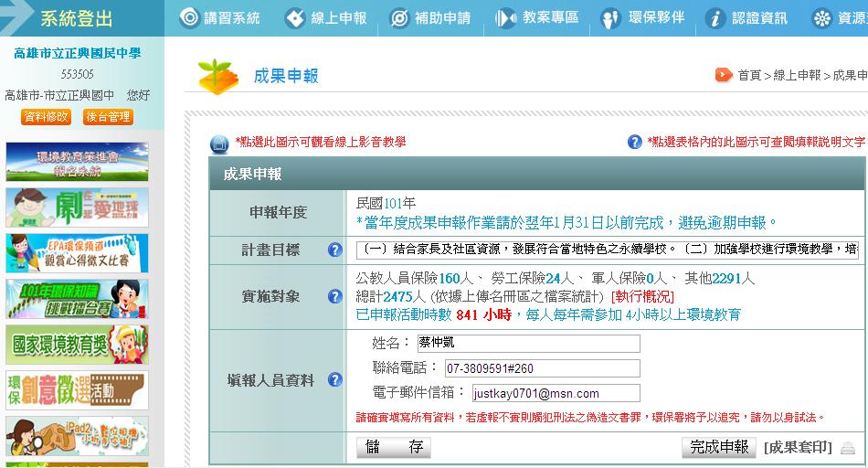Click the help icon beside 計畫目標

[x=335, y=250]
